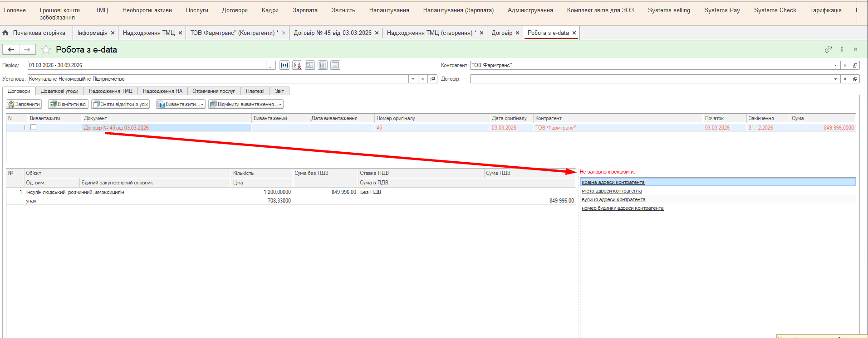Open the calendar grid period icon
Viewport: 868px width, 338px height.
click(x=335, y=65)
